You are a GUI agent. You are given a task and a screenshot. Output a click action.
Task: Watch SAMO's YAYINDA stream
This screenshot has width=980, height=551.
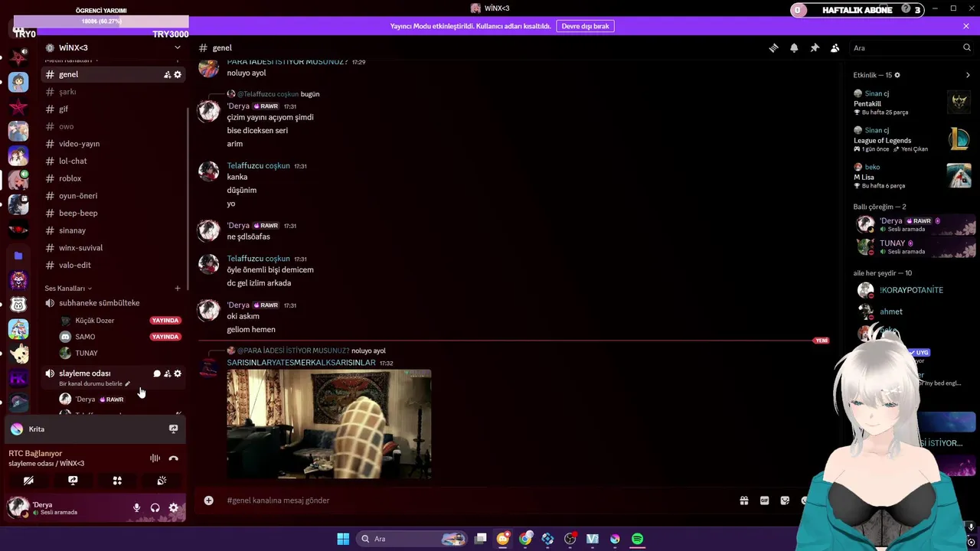tap(165, 337)
